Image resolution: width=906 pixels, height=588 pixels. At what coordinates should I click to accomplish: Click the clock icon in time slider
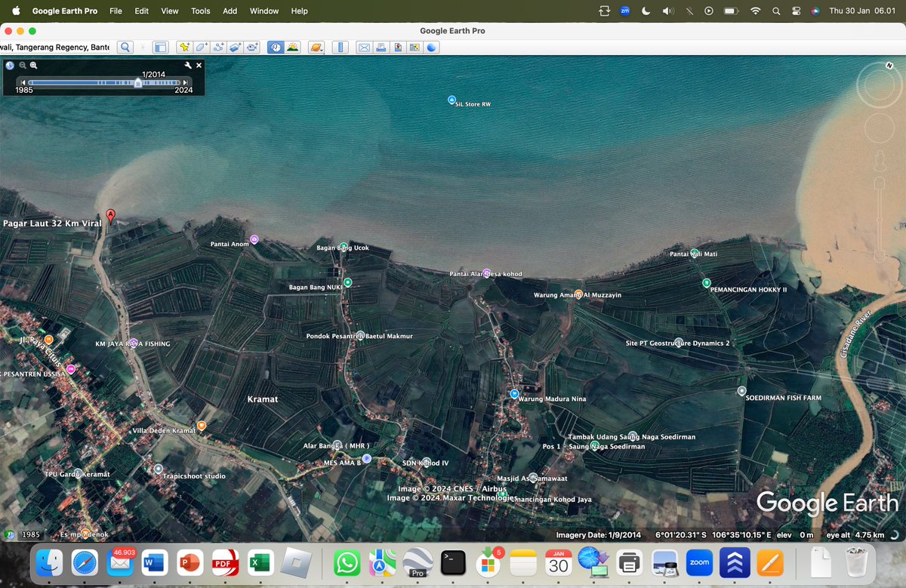(x=10, y=66)
